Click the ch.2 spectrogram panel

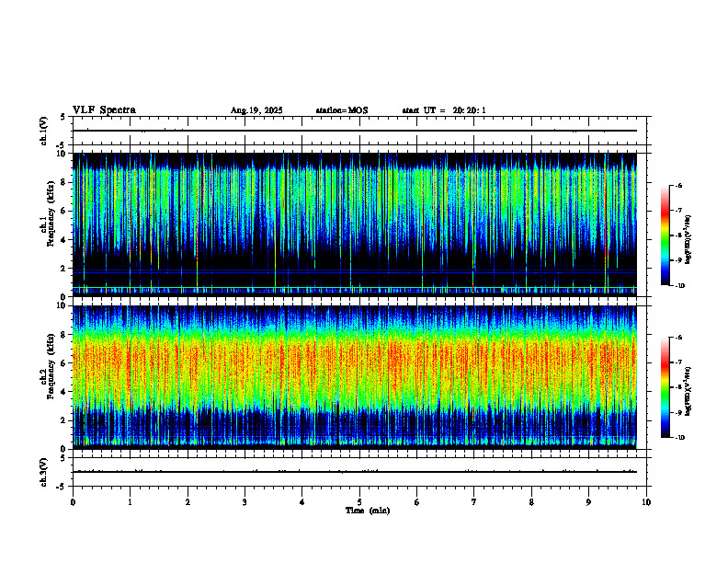355,377
